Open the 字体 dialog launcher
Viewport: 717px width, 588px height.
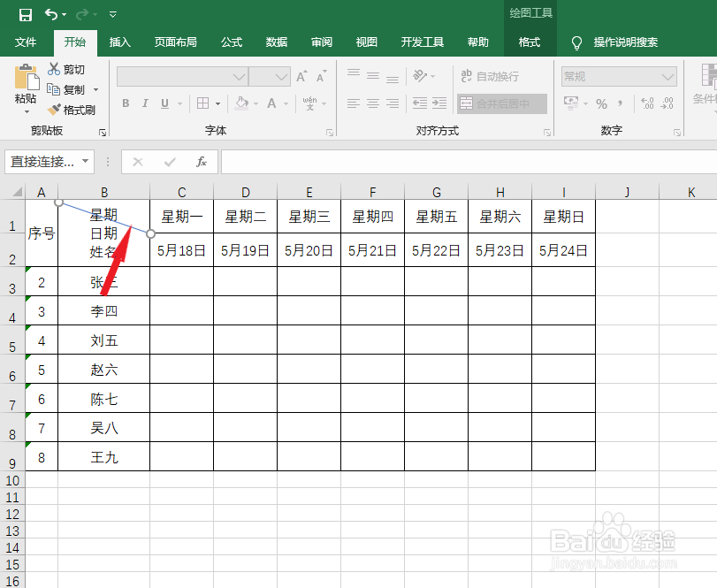point(330,133)
